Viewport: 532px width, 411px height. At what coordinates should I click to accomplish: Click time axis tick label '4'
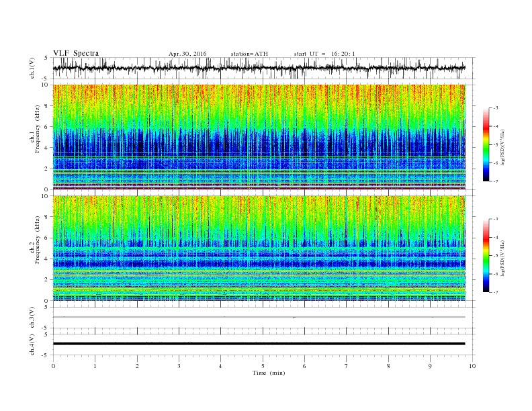pos(221,366)
